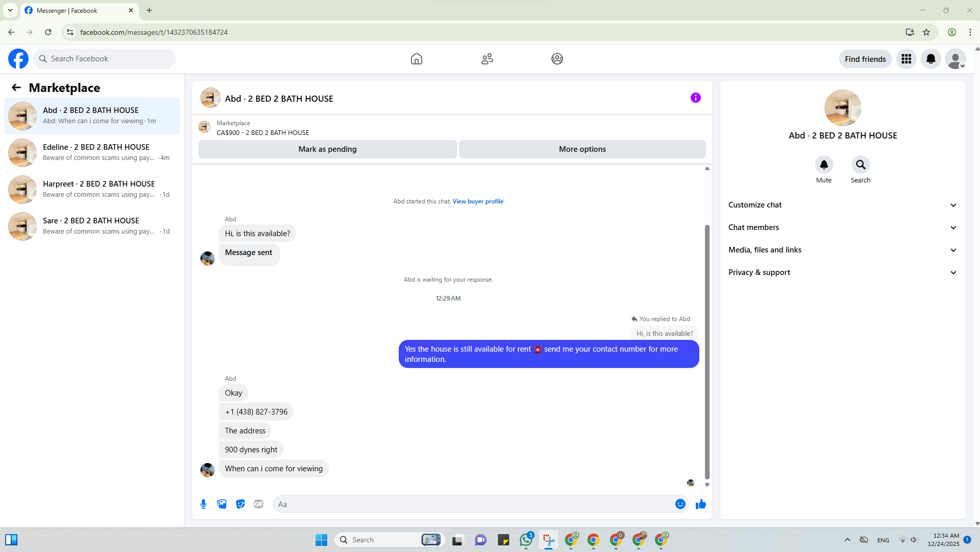Click the taskbar Search box
Image resolution: width=980 pixels, height=552 pixels.
coord(390,540)
